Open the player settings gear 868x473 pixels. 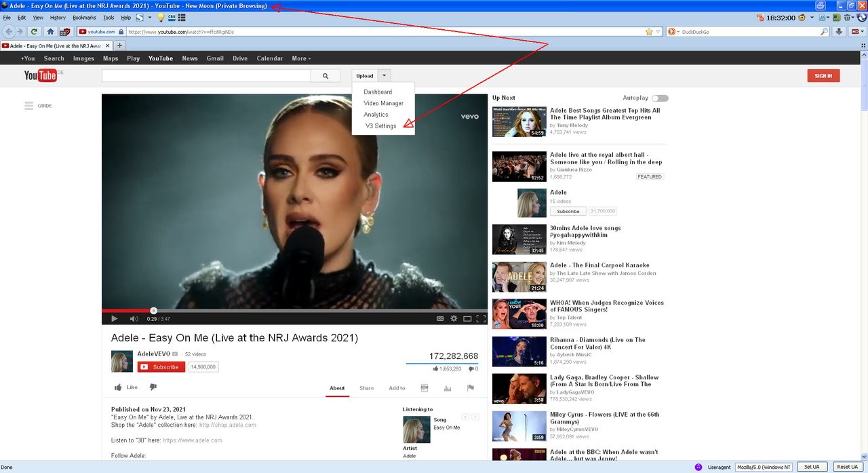[x=454, y=318]
